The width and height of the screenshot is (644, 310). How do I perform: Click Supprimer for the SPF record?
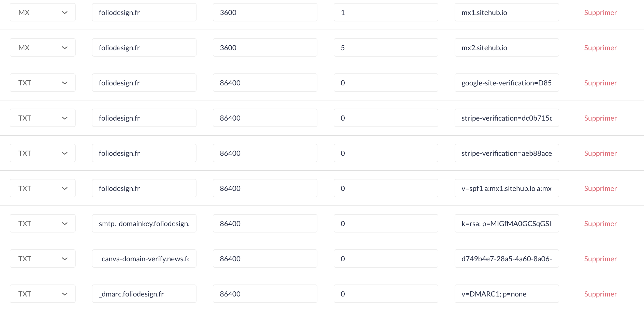pos(600,188)
